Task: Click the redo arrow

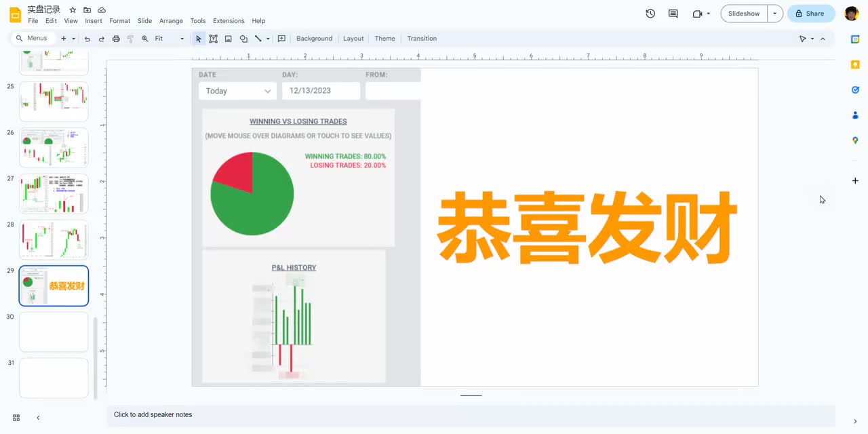Action: point(101,39)
